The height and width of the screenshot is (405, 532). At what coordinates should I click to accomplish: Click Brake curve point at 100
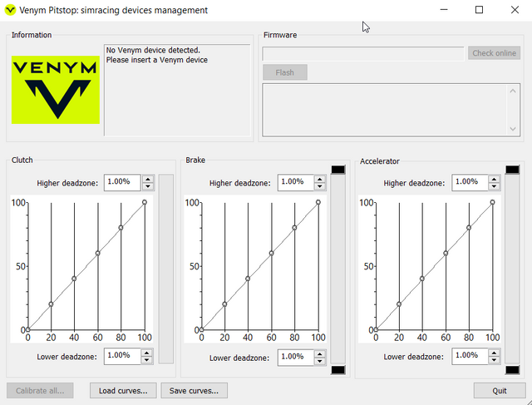318,202
